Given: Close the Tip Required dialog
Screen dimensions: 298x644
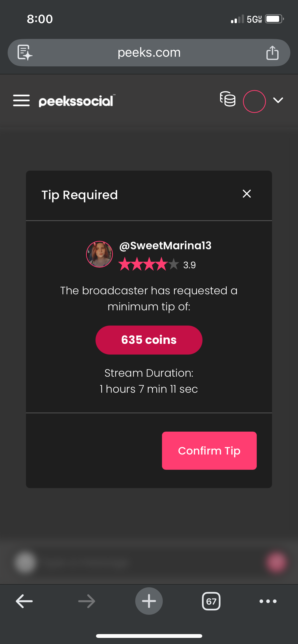Looking at the screenshot, I should (x=247, y=194).
